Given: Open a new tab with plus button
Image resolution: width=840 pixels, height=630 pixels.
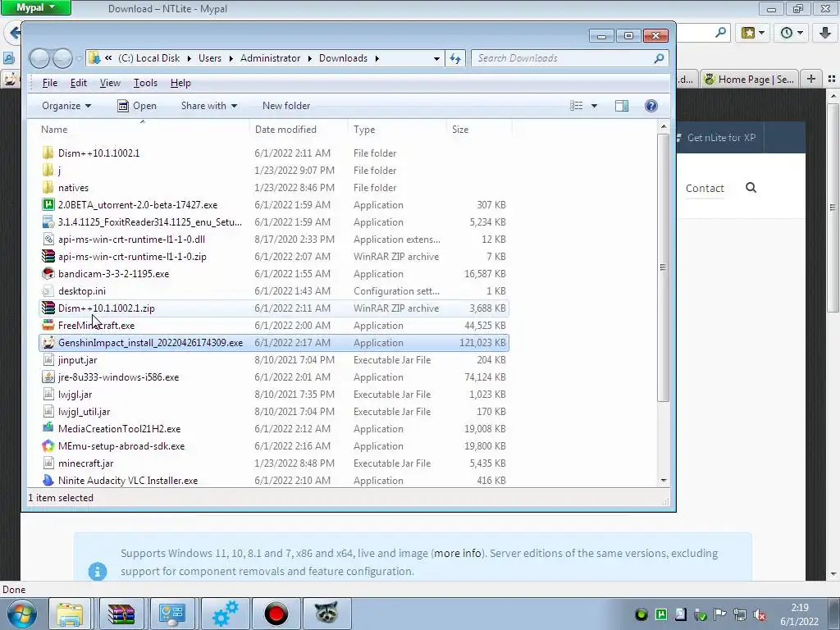Looking at the screenshot, I should point(811,80).
